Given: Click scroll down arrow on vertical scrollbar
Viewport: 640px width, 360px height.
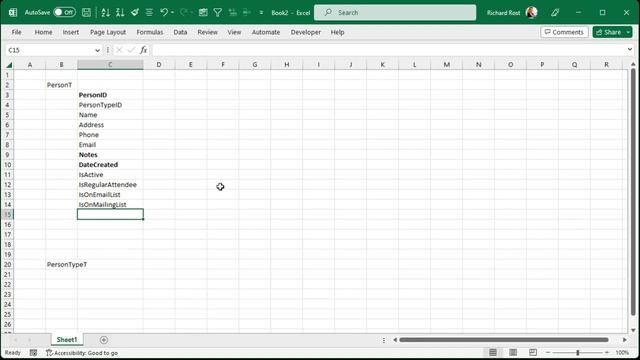Looking at the screenshot, I should click(x=633, y=330).
